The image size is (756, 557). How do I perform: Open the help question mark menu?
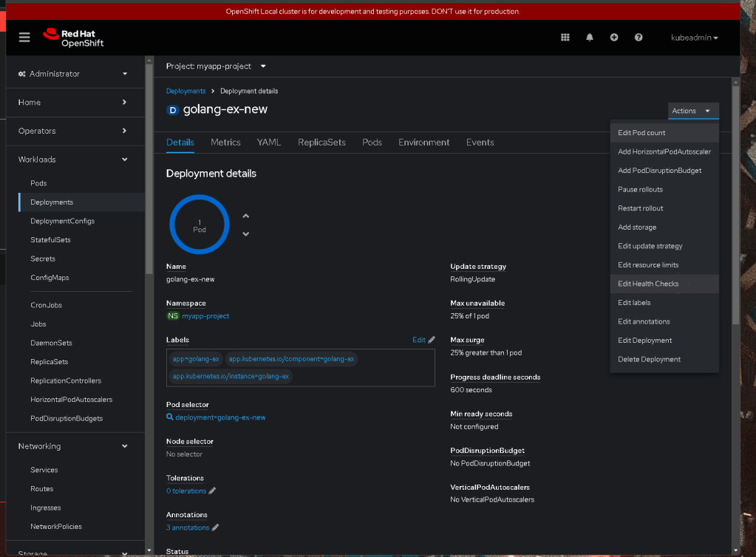point(638,37)
